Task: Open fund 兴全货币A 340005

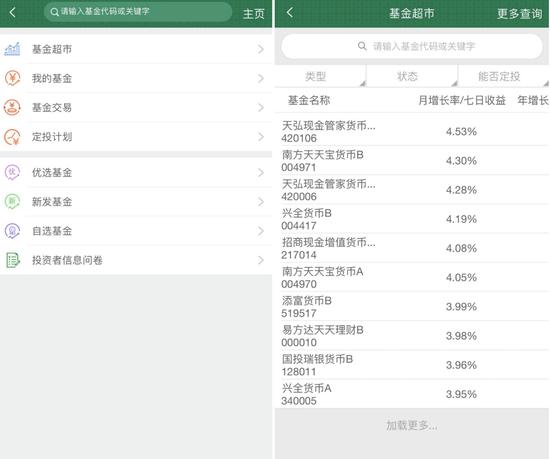Action: coord(412,394)
